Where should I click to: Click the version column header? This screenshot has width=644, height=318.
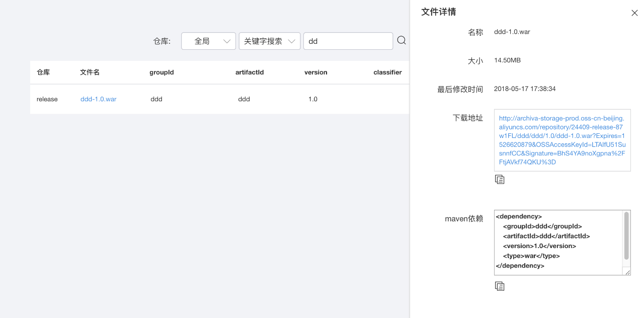pyautogui.click(x=316, y=72)
